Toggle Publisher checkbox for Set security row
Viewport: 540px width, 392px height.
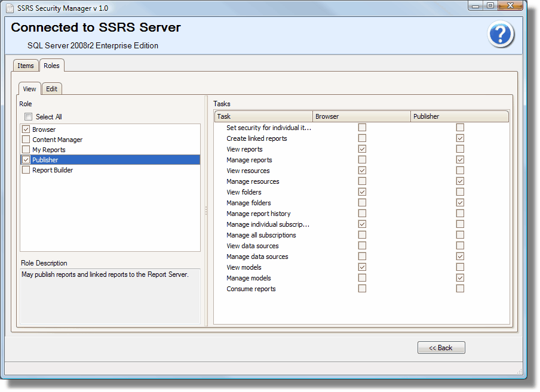tap(460, 128)
